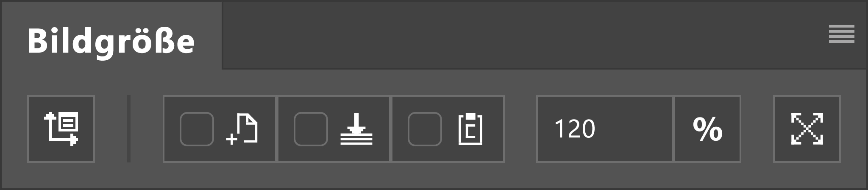Click the flatten layers stamp icon

point(356,129)
